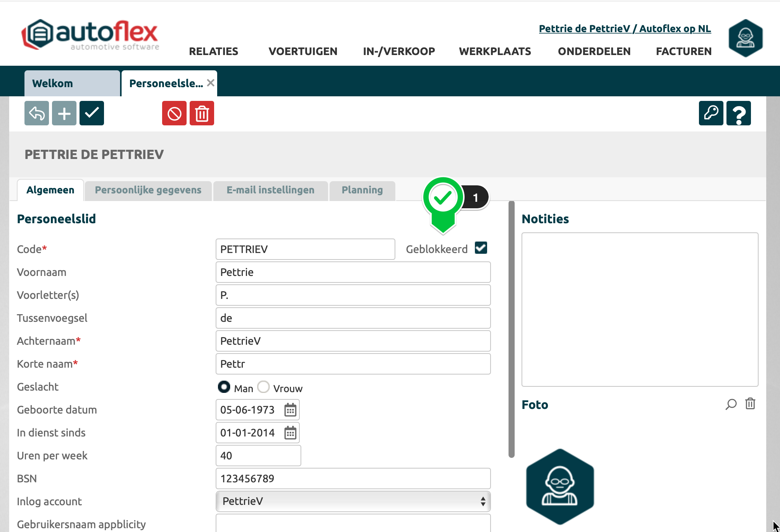Select the Man radio button

pyautogui.click(x=224, y=387)
